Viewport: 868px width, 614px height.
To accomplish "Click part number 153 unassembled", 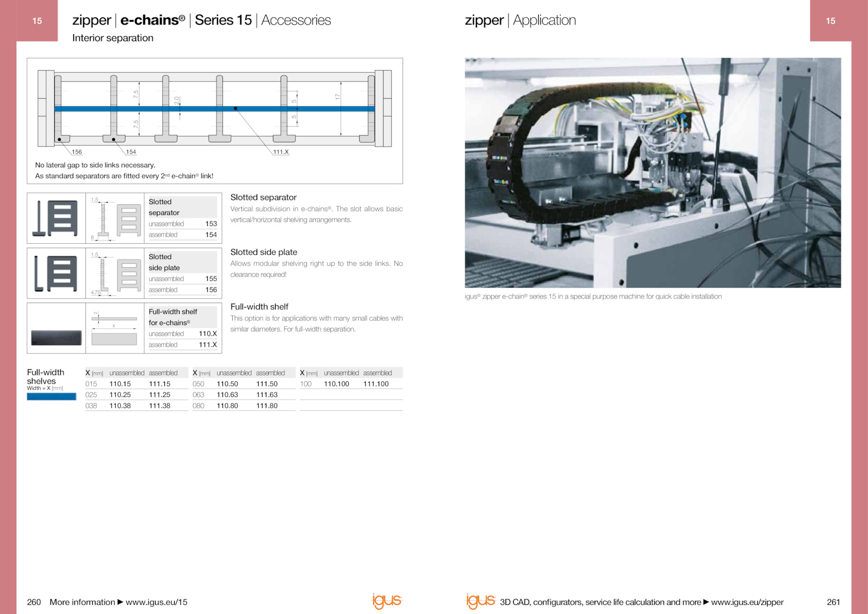I will (x=211, y=224).
